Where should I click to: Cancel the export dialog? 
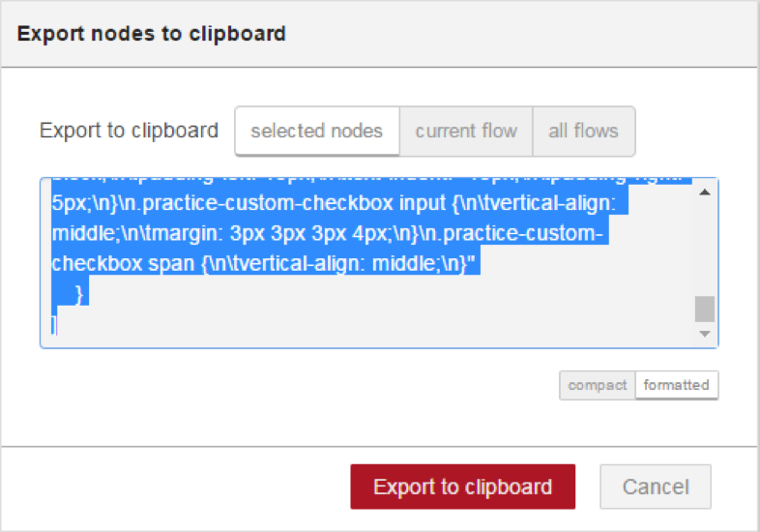coord(656,487)
